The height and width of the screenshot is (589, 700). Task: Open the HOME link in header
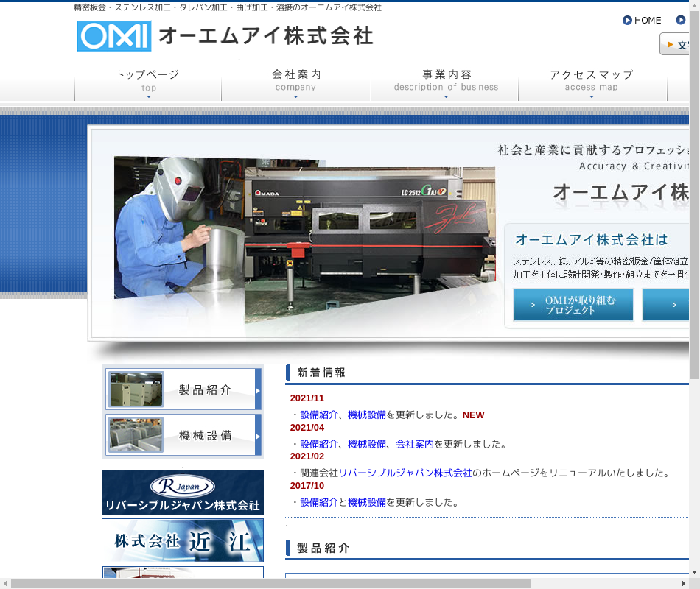tap(648, 21)
